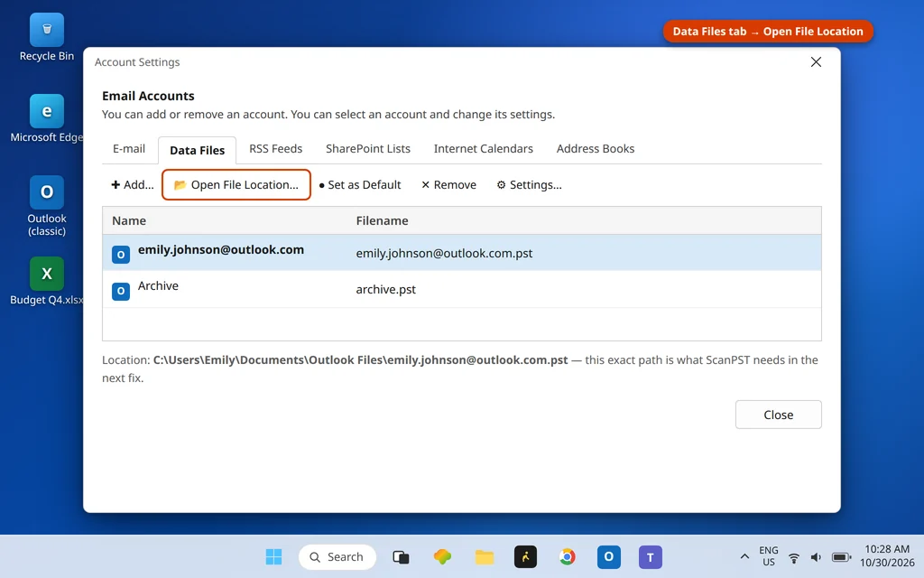This screenshot has width=924, height=578.
Task: Open the ENG US language switcher
Action: coord(769,556)
